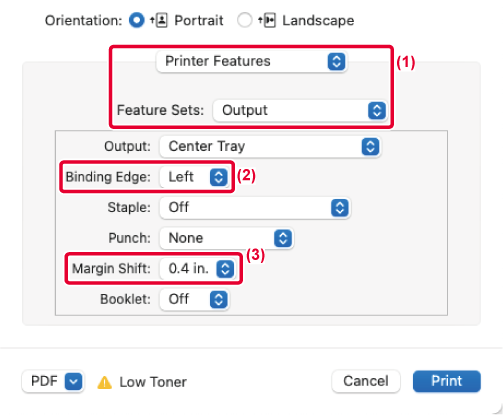Open the Booklet Off dropdown

pos(194,299)
